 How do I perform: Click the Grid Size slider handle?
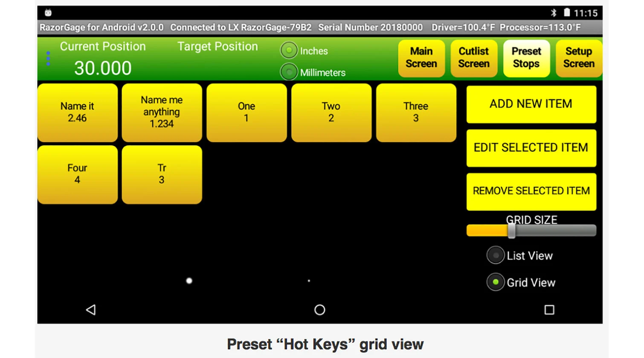click(511, 231)
